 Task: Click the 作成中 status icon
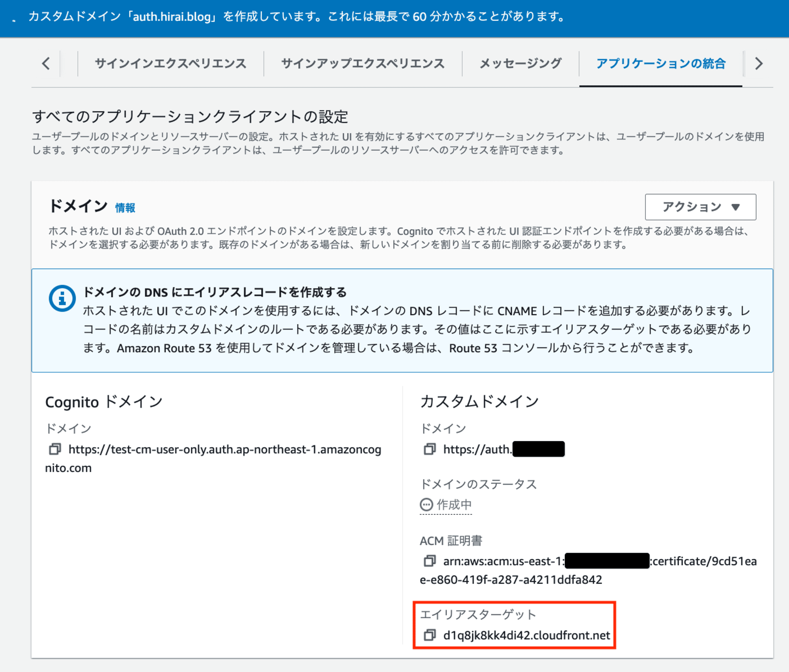[x=426, y=505]
